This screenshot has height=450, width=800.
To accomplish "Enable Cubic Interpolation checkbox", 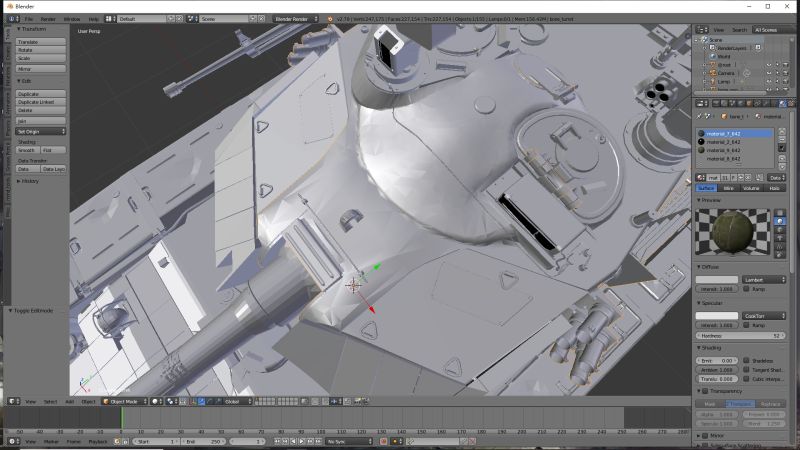I will tap(746, 379).
